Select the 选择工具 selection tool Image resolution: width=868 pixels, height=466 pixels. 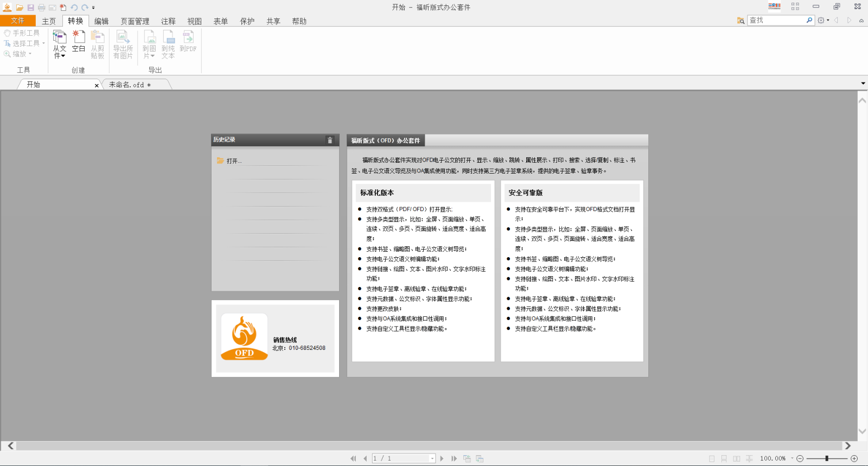pyautogui.click(x=22, y=43)
